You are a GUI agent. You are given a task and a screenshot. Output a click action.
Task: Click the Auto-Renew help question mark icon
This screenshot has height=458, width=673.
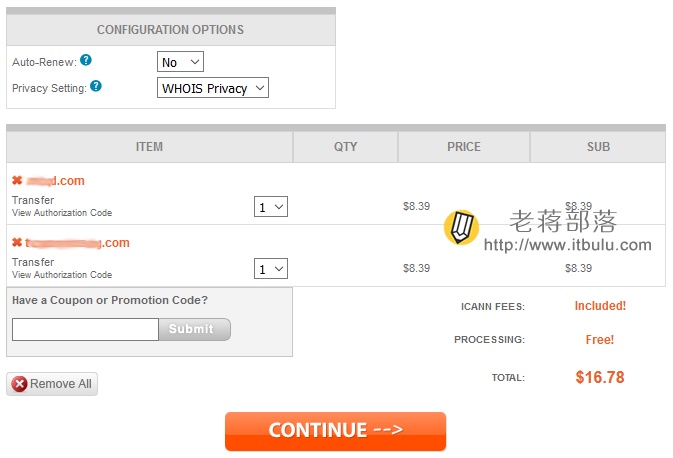click(x=86, y=60)
